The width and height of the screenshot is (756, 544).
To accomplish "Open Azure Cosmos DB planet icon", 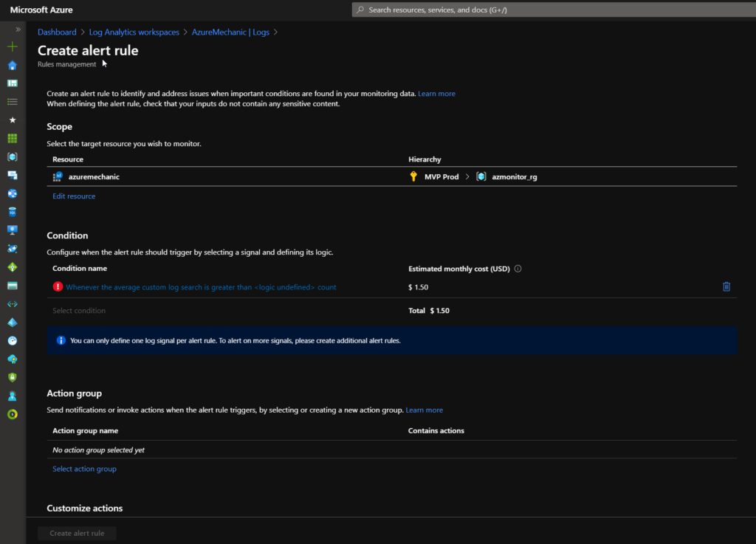I will click(13, 249).
